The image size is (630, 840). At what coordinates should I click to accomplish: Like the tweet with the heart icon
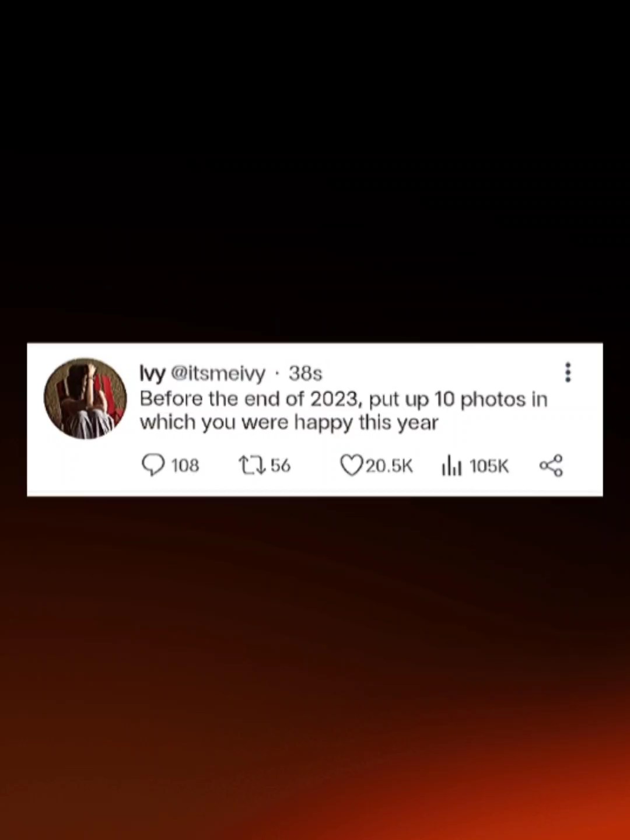(351, 465)
